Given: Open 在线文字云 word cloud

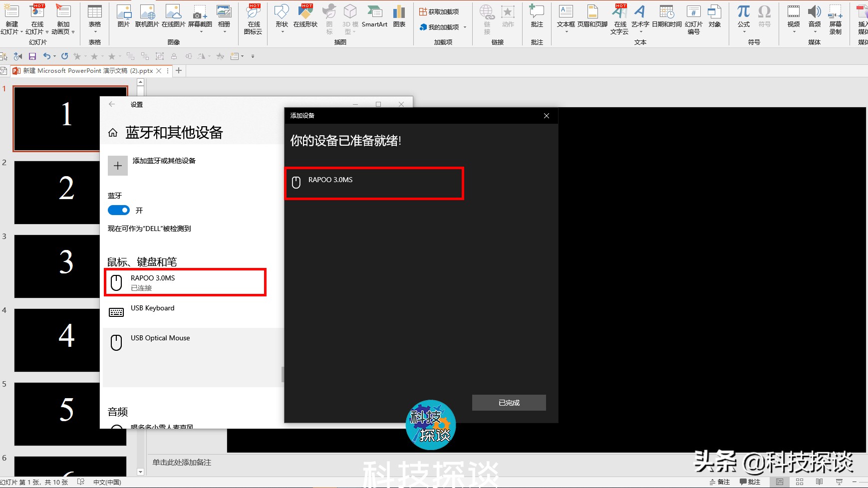Looking at the screenshot, I should pos(620,19).
